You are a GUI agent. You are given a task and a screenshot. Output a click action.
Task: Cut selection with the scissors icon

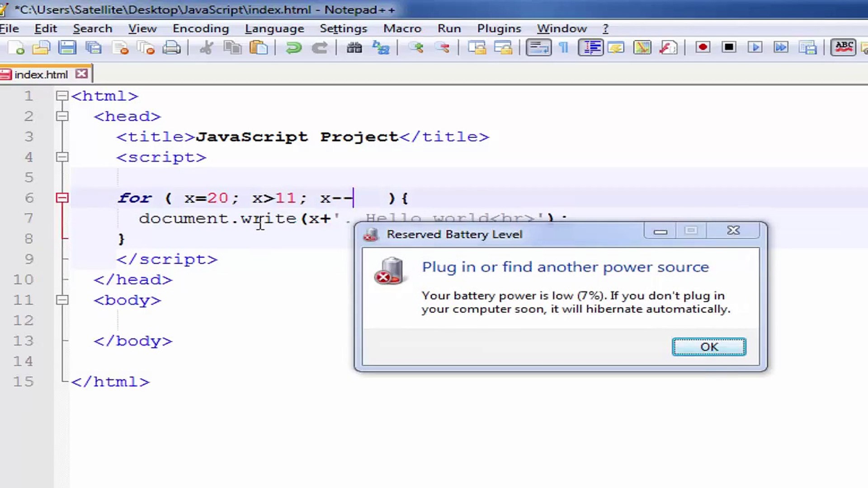(x=207, y=47)
